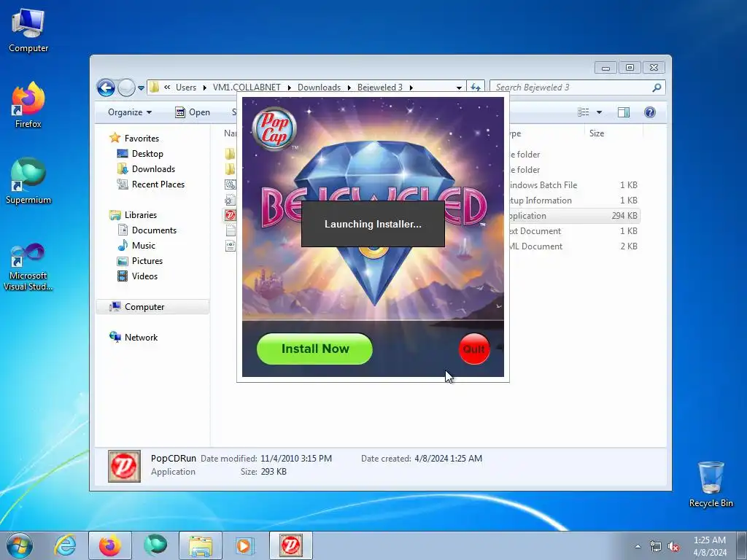Screen dimensions: 747x560
Task: Click Bejeweled 3 in address breadcrumb
Action: click(380, 87)
